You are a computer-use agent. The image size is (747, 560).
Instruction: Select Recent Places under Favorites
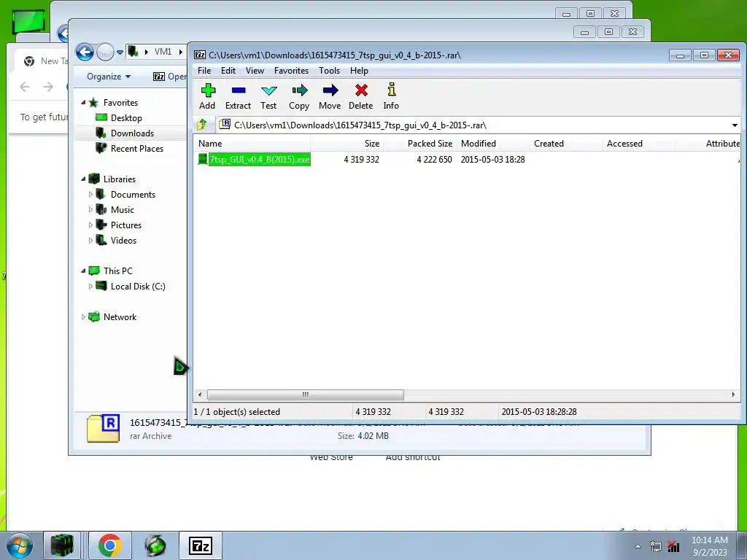pos(136,148)
